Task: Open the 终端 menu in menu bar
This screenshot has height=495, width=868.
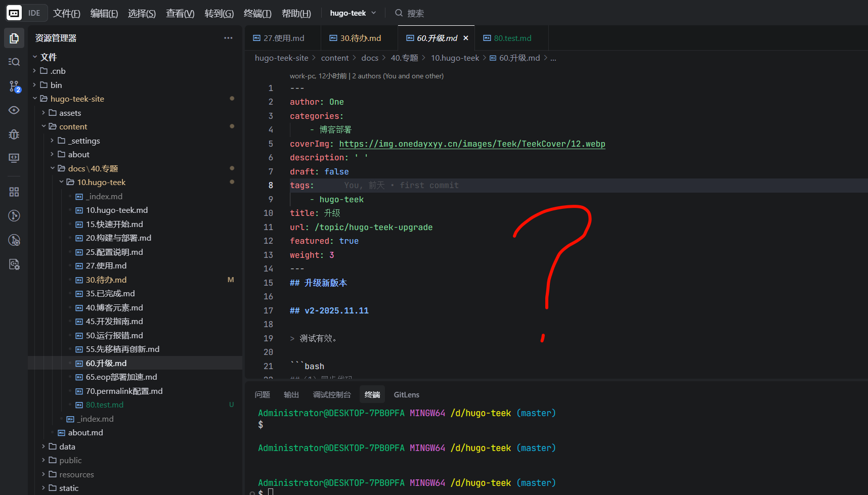Action: pos(257,14)
